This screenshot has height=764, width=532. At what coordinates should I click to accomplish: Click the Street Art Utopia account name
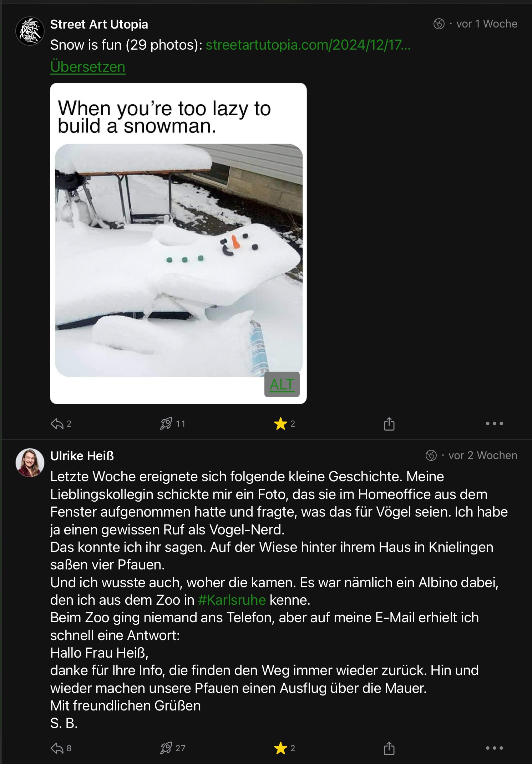[99, 24]
